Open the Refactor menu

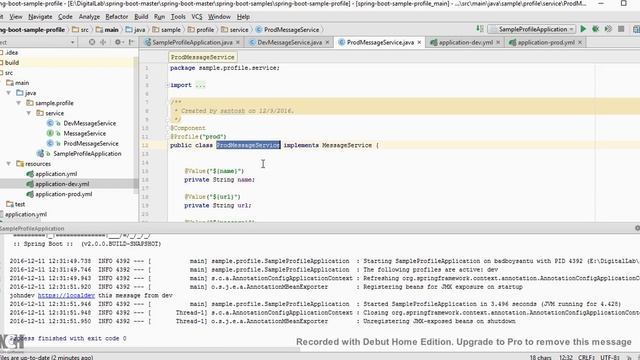click(116, 17)
